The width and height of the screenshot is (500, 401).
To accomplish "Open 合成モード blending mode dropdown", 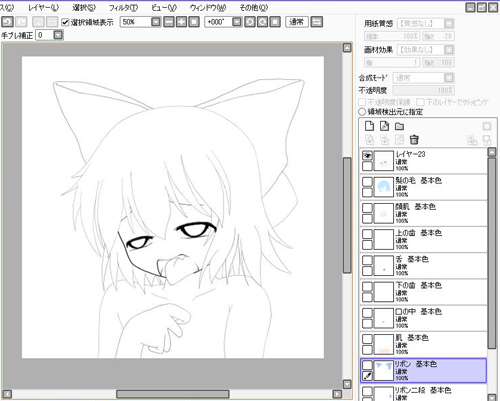I will point(449,78).
